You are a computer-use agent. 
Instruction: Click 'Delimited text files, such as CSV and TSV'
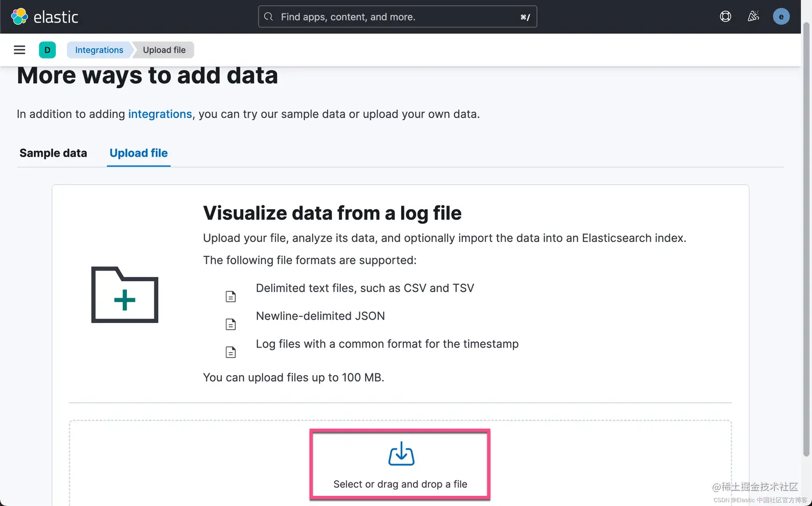point(365,288)
